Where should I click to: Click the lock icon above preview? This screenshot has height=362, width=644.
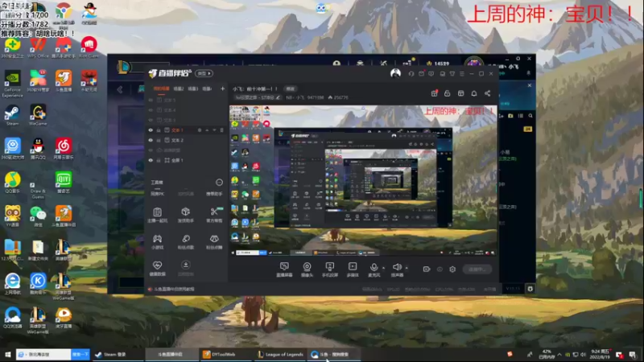click(x=448, y=93)
